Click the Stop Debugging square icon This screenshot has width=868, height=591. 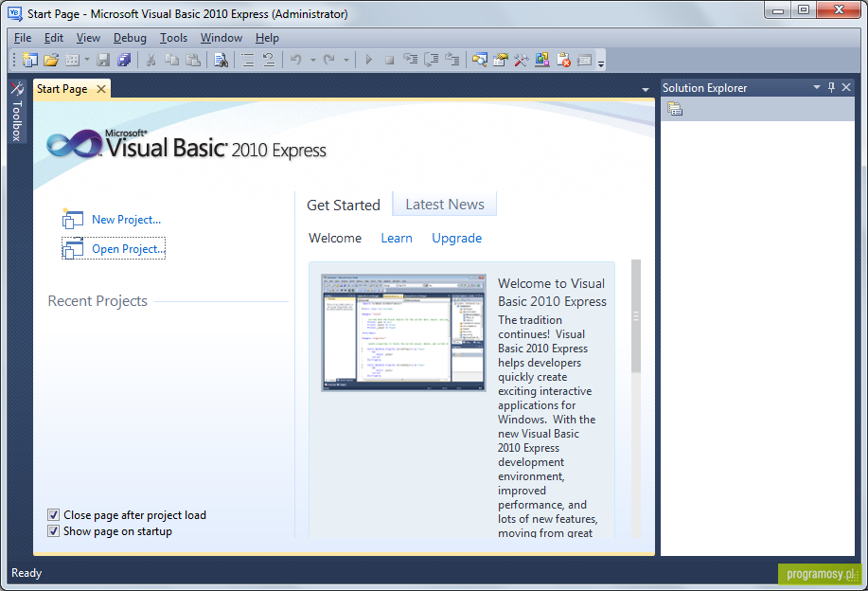[x=390, y=60]
